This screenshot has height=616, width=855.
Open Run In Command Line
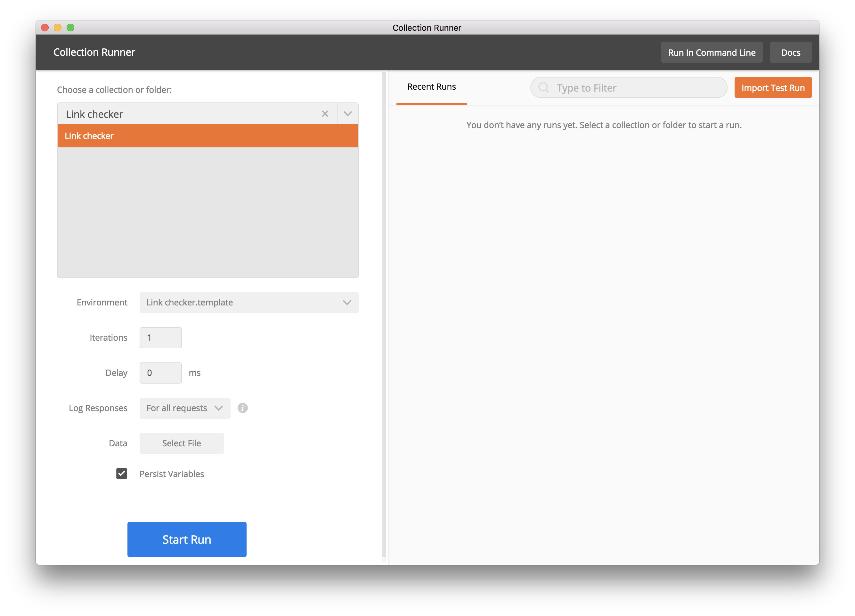(x=711, y=53)
